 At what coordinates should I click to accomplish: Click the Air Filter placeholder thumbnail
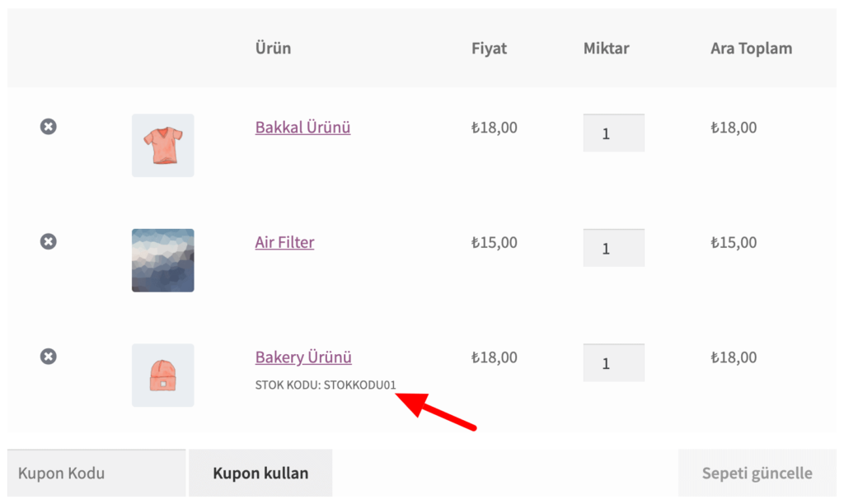[x=162, y=260]
